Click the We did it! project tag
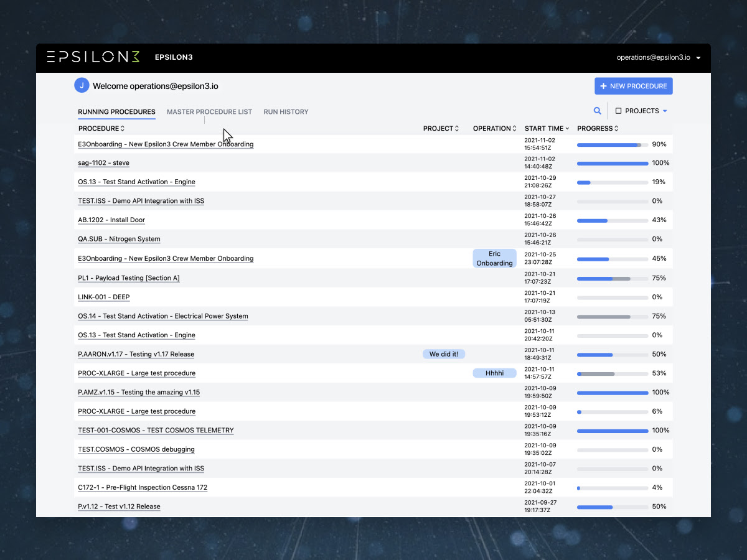Image resolution: width=747 pixels, height=560 pixels. click(x=444, y=354)
